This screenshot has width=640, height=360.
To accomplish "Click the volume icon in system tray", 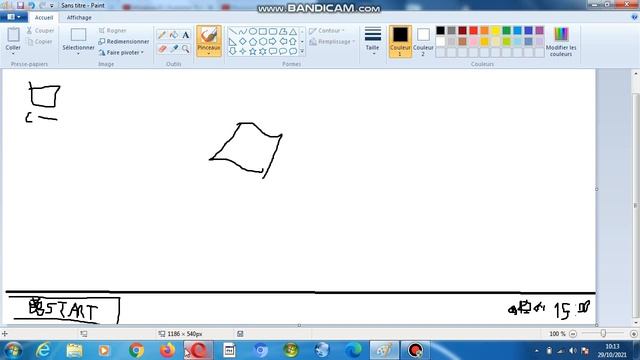I will pos(573,351).
